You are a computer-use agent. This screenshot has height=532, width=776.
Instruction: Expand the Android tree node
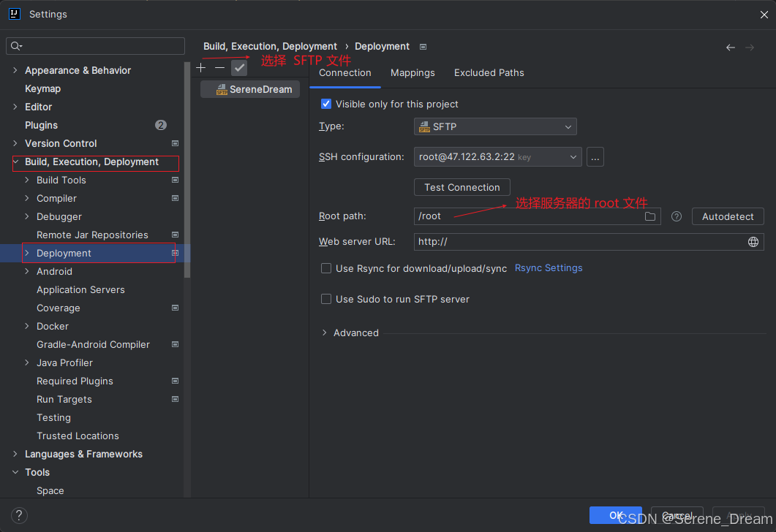(27, 271)
